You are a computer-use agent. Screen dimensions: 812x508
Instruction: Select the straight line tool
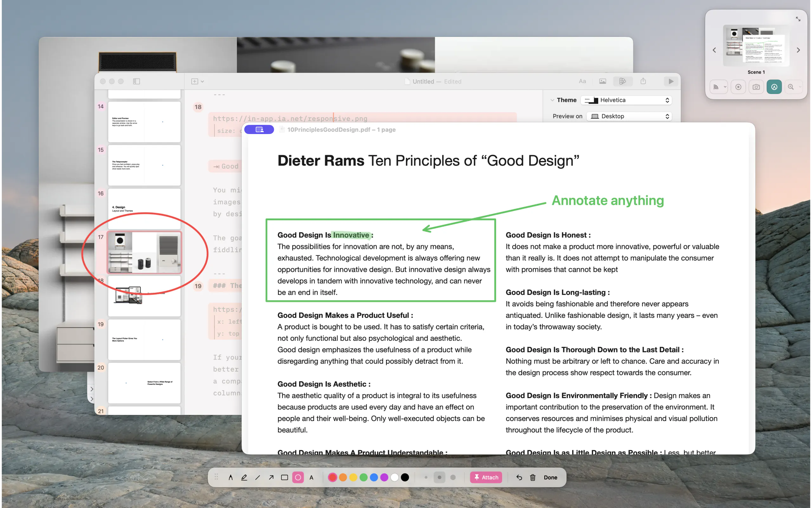coord(257,478)
